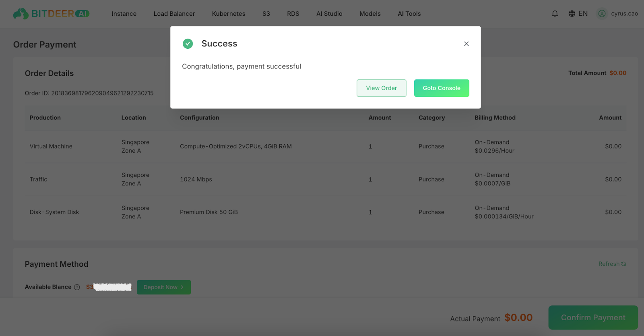Click the Bitdeer AI logo
Screen dimensions: 644x336
click(x=51, y=14)
